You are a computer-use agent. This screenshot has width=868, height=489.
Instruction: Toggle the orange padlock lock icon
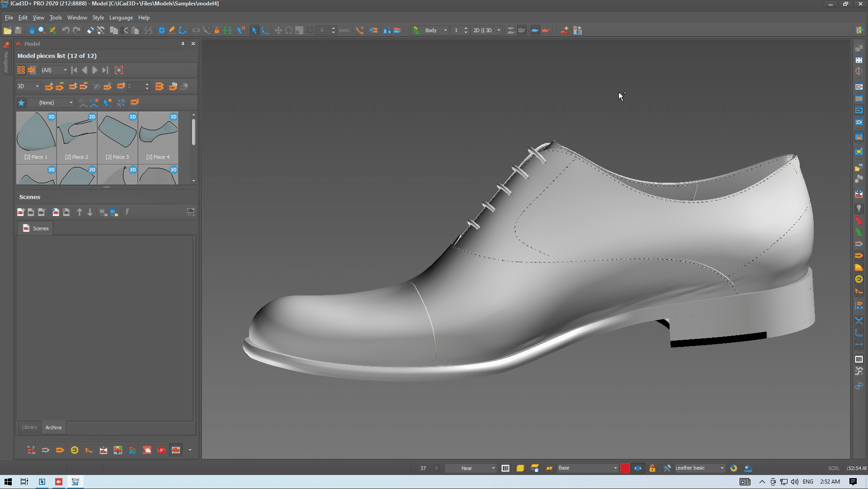pos(652,468)
